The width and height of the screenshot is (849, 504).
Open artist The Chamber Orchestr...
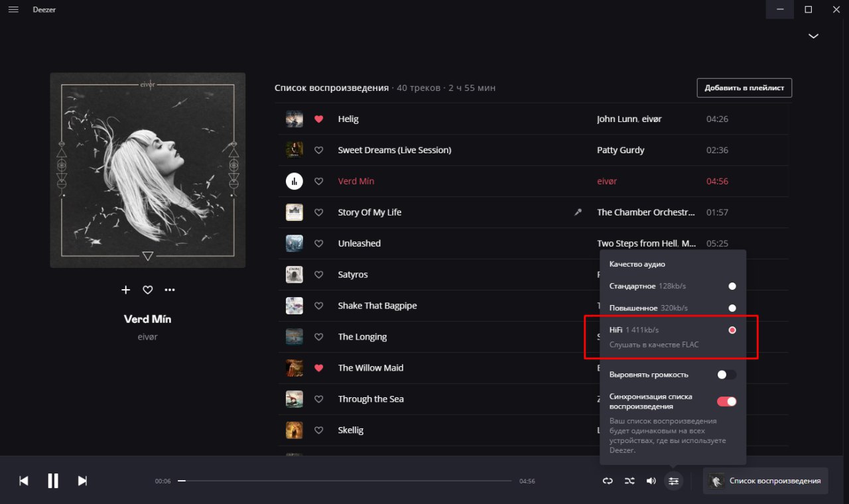pos(646,212)
